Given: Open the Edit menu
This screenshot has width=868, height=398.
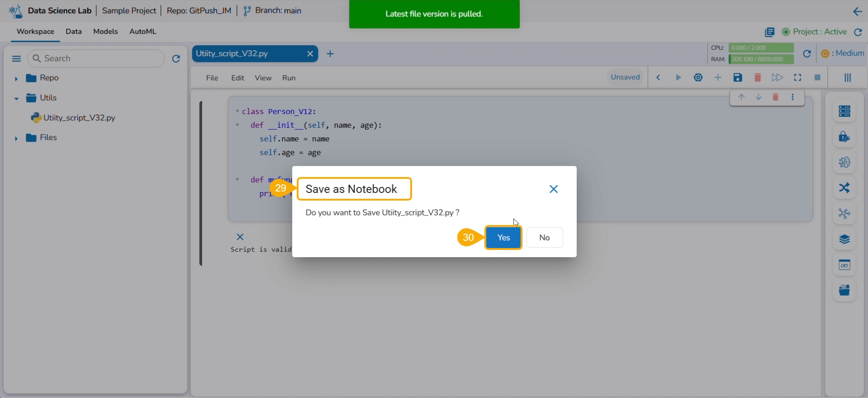Looking at the screenshot, I should (x=237, y=78).
